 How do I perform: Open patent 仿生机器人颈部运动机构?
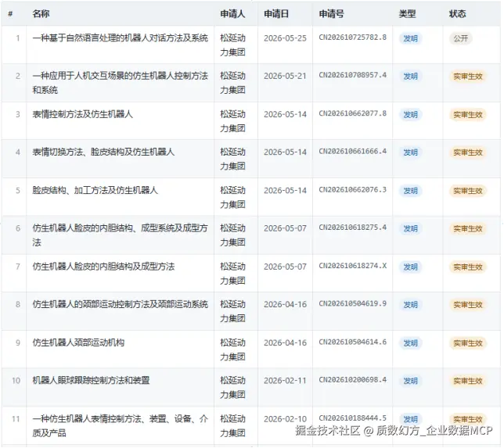coord(78,342)
